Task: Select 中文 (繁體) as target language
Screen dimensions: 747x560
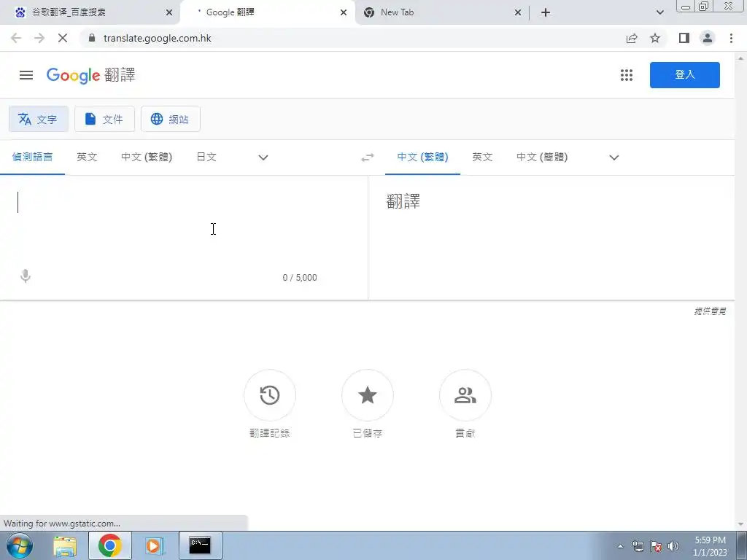Action: pos(422,157)
